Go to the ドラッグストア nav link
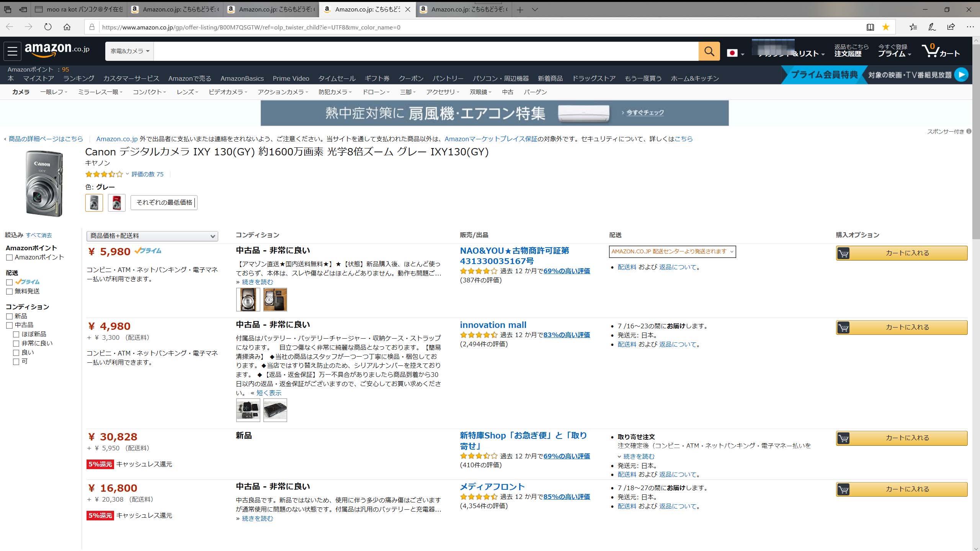Image resolution: width=980 pixels, height=551 pixels. click(594, 78)
